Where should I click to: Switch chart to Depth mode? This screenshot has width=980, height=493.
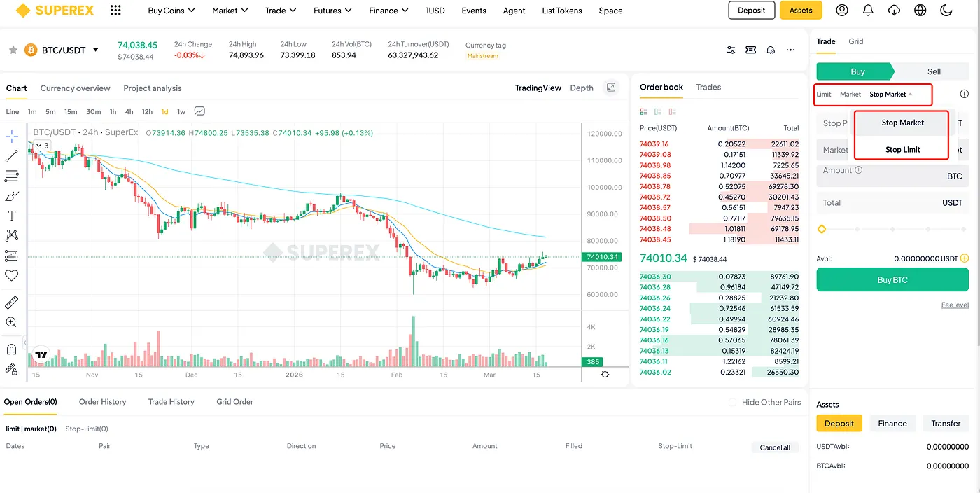coord(582,88)
